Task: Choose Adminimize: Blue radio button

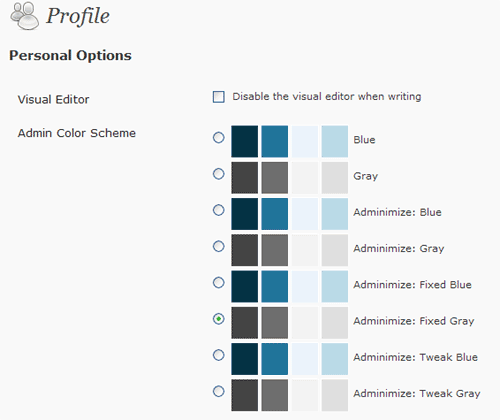Action: [219, 210]
